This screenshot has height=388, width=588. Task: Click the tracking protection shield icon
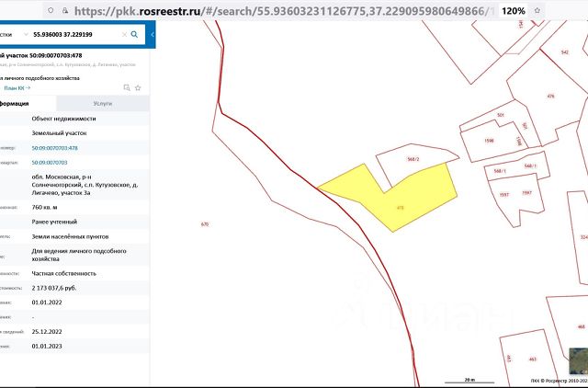[51, 10]
